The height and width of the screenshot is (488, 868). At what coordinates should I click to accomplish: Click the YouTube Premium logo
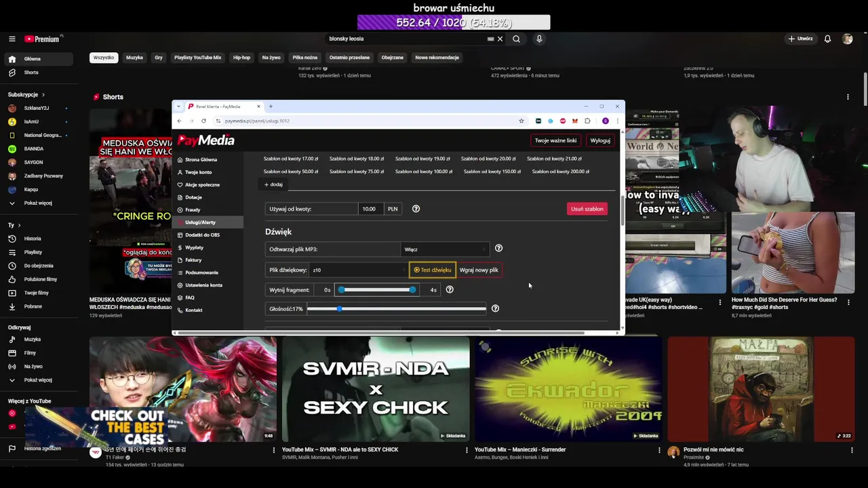(42, 39)
